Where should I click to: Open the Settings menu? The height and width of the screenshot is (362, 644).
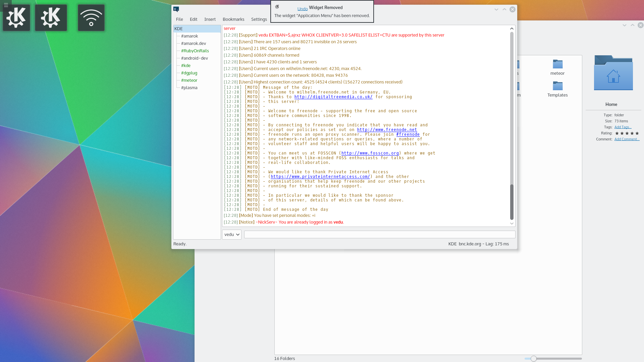[259, 19]
